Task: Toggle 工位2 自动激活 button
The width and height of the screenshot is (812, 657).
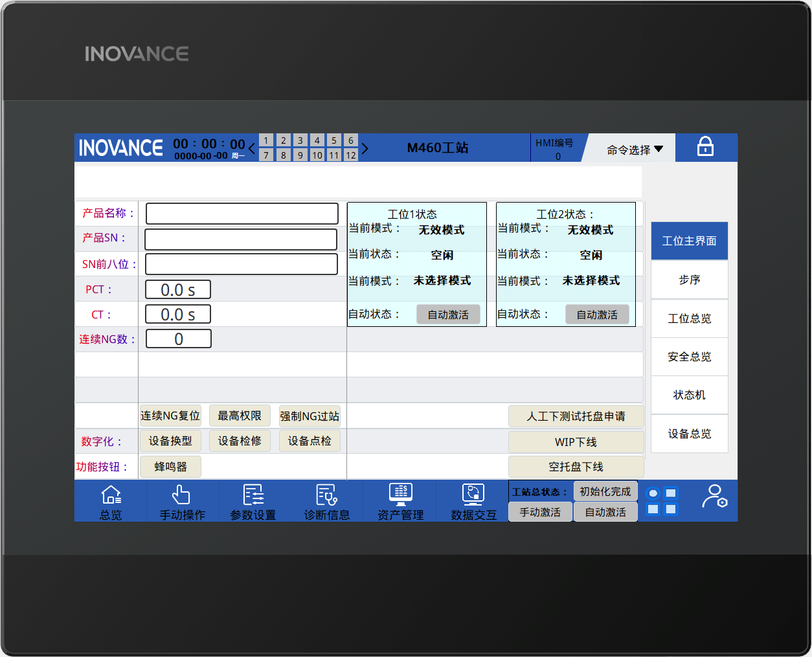Action: 597,315
